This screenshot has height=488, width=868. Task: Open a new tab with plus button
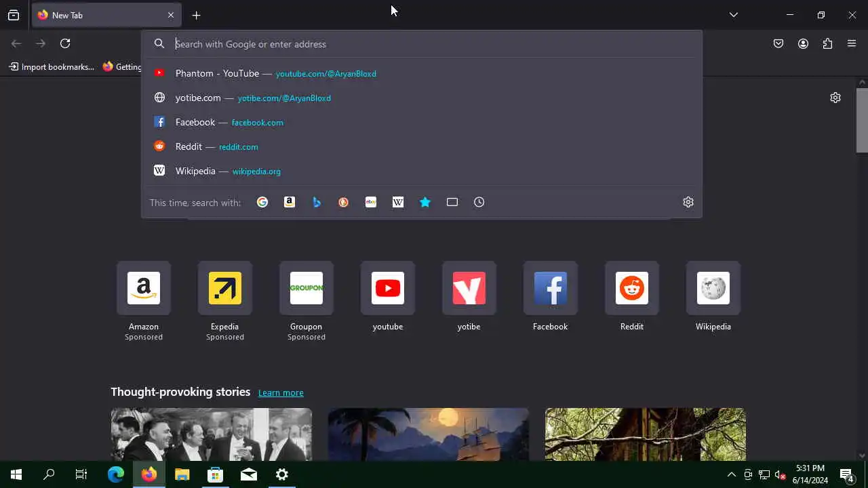pyautogui.click(x=196, y=15)
